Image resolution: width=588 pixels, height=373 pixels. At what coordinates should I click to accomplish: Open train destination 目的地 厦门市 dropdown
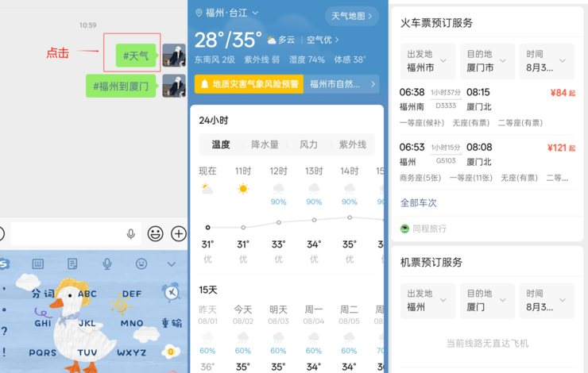[486, 60]
